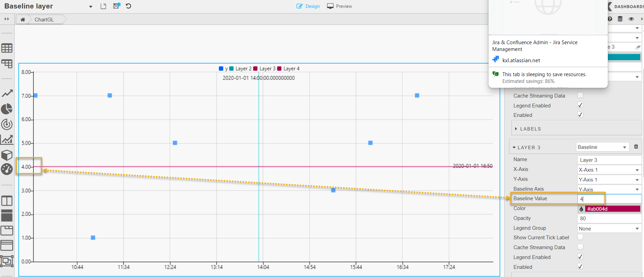This screenshot has width=644, height=277.
Task: Switch to Design mode
Action: [308, 6]
